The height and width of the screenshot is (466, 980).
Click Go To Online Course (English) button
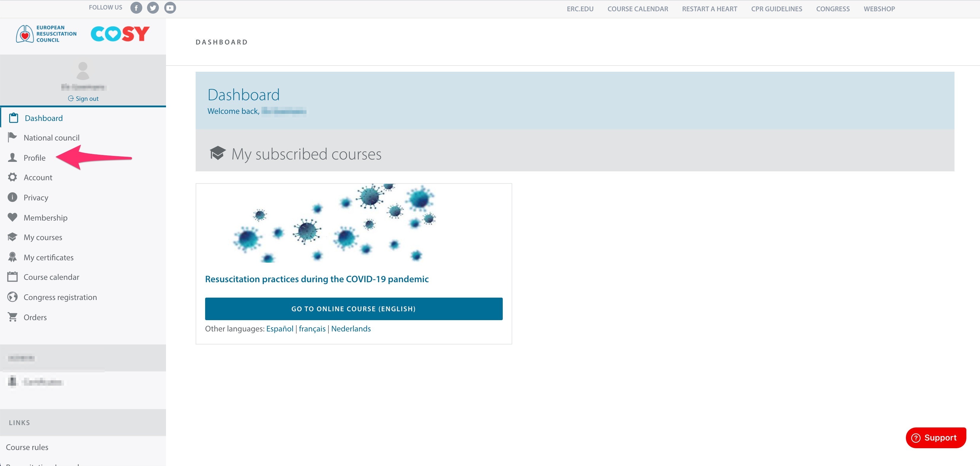point(353,309)
